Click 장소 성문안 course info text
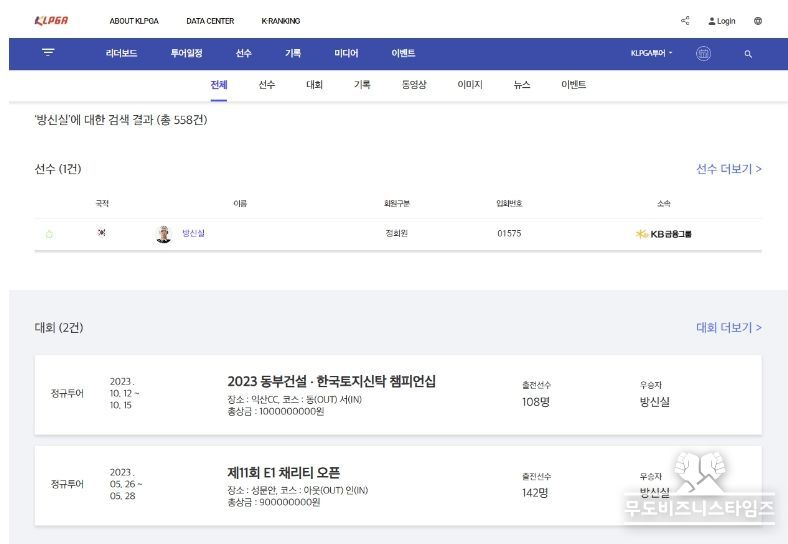 tap(298, 490)
